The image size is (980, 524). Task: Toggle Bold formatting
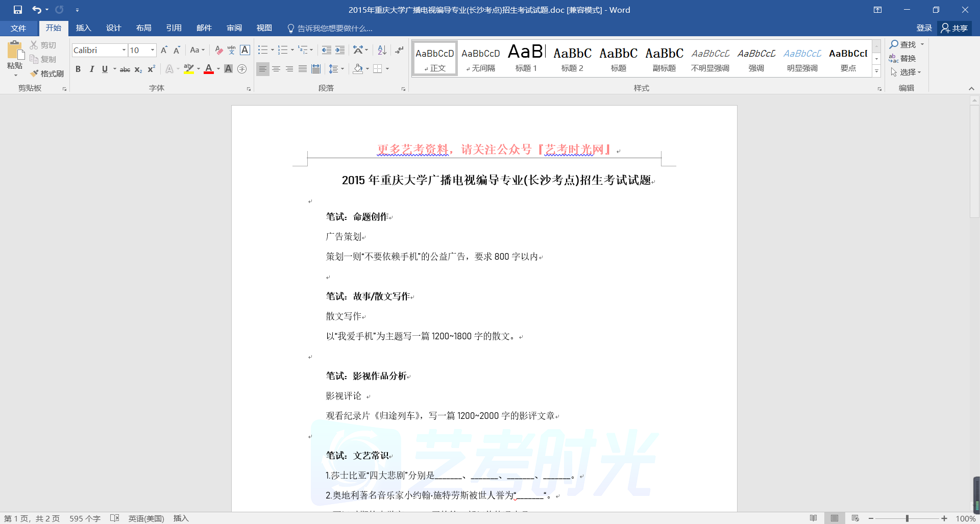pos(78,69)
